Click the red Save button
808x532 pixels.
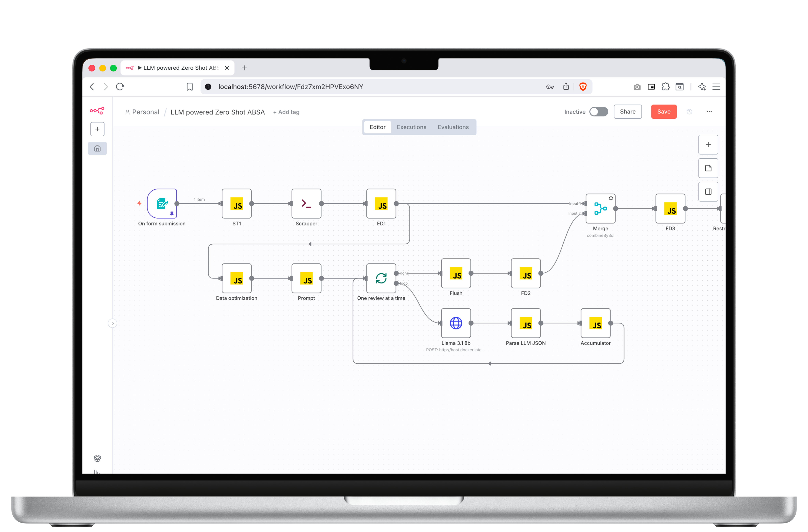pos(664,112)
